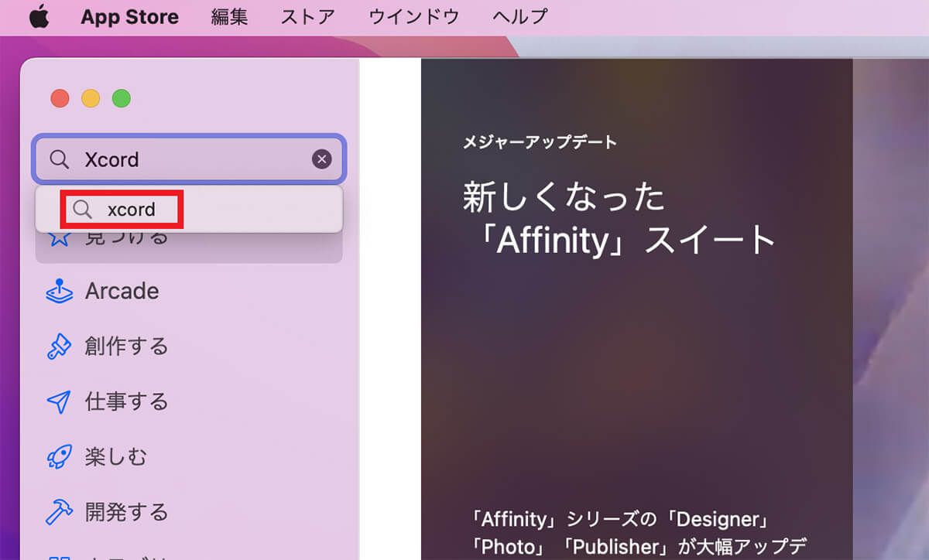Click the magnifier icon in search field
Screen dimensions: 929x560
tap(60, 159)
